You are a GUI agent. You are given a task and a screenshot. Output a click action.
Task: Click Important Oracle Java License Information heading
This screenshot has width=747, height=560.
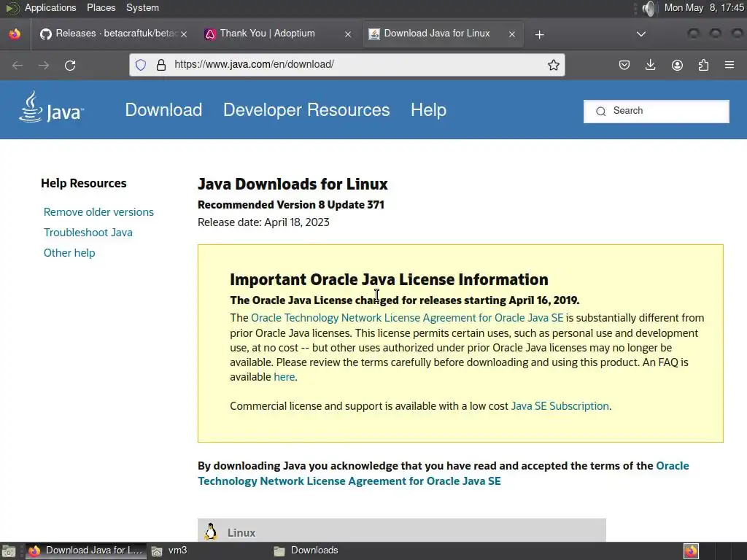[x=389, y=279]
